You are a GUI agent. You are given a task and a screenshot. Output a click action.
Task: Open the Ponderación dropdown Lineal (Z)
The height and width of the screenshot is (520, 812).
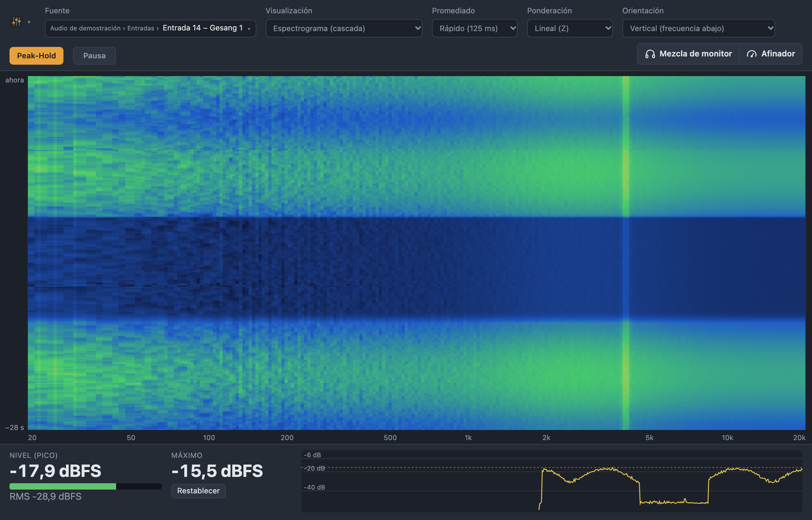[x=570, y=28]
